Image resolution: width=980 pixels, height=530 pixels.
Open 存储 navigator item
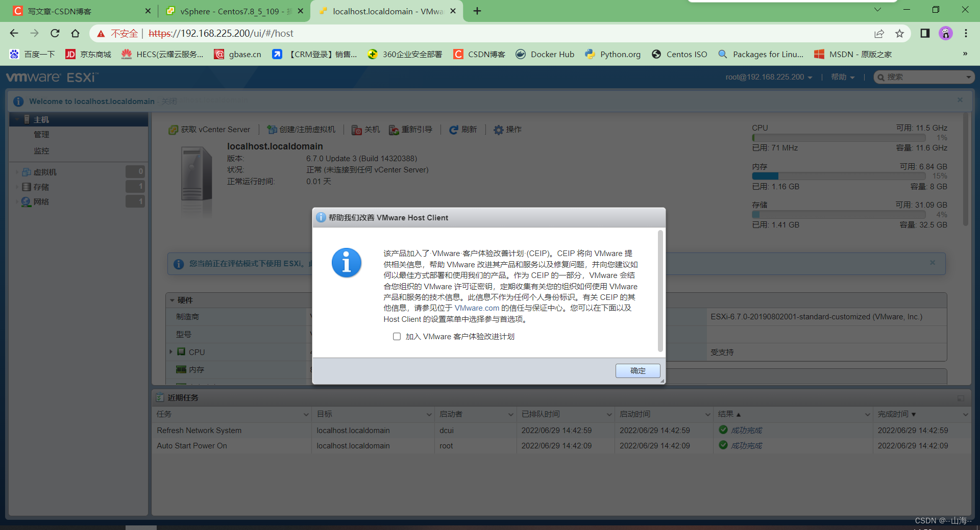point(41,187)
